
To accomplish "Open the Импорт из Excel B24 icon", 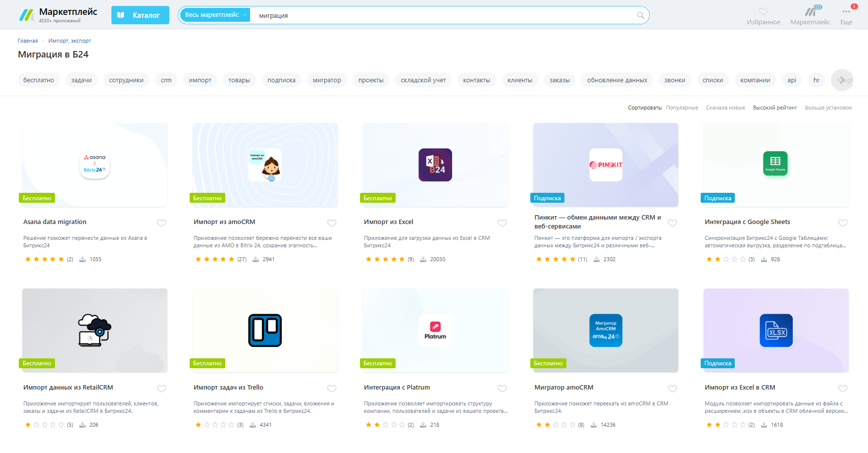I will point(435,165).
